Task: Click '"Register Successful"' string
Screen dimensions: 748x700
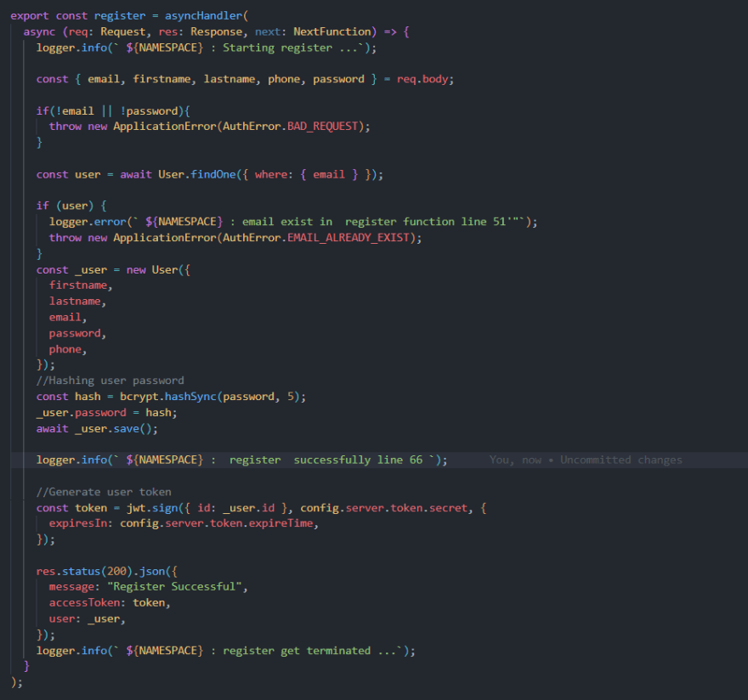Action: 174,586
